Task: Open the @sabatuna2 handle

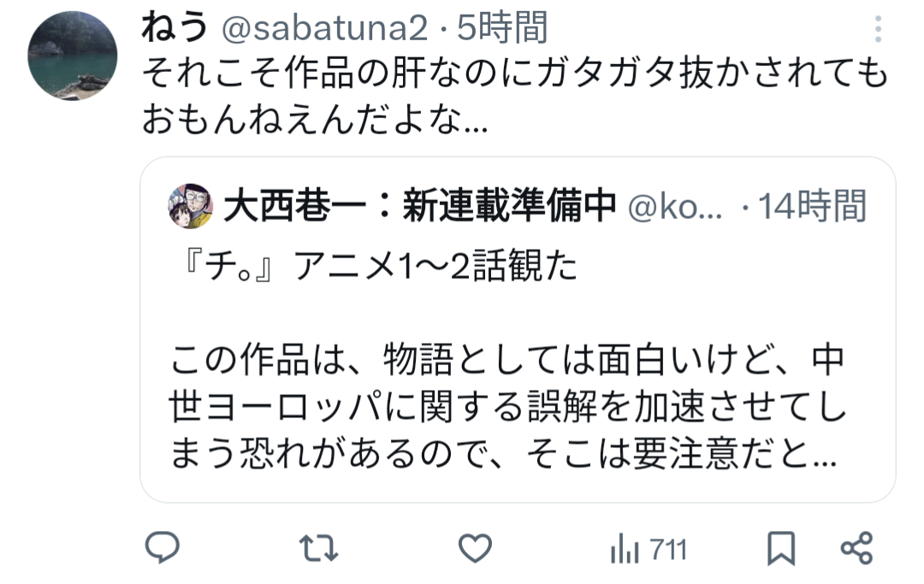Action: click(325, 28)
